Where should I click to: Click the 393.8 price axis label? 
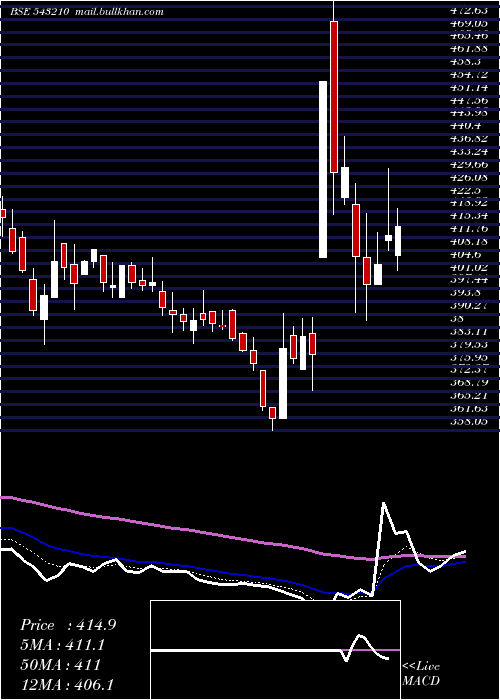(465, 293)
